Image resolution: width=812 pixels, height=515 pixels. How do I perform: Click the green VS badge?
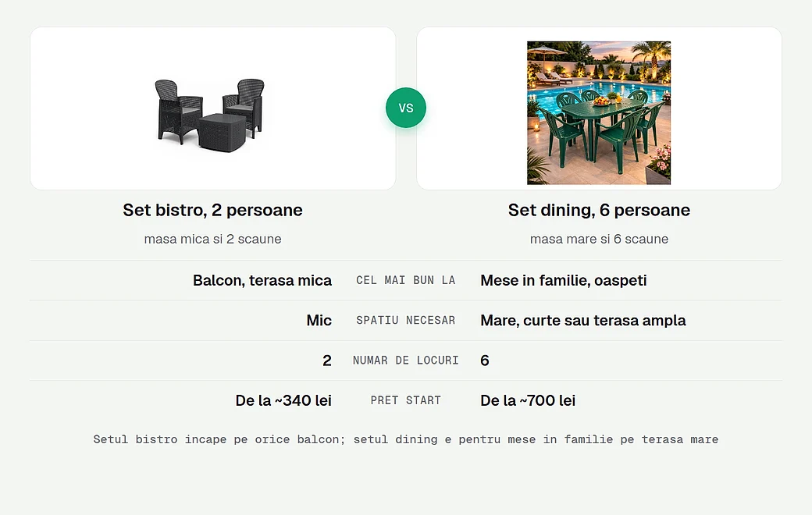point(406,108)
